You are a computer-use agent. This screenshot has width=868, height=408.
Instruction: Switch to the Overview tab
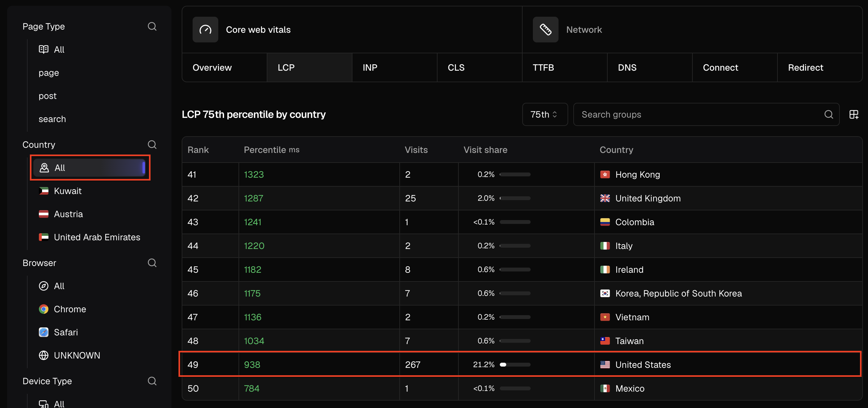pyautogui.click(x=224, y=68)
